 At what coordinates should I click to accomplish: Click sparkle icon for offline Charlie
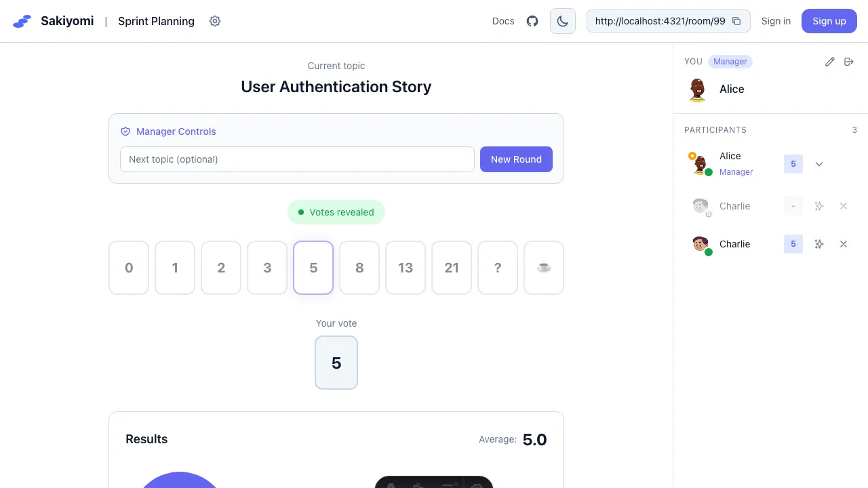pos(819,206)
